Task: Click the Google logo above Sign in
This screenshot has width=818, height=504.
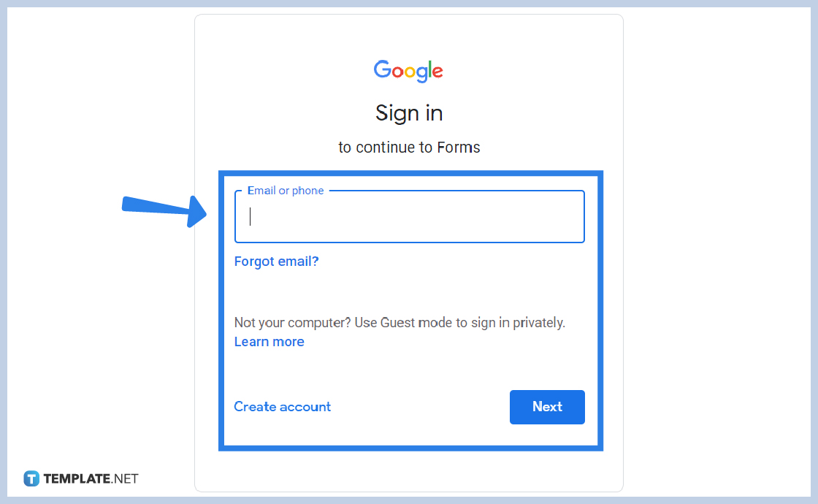Action: (x=408, y=70)
